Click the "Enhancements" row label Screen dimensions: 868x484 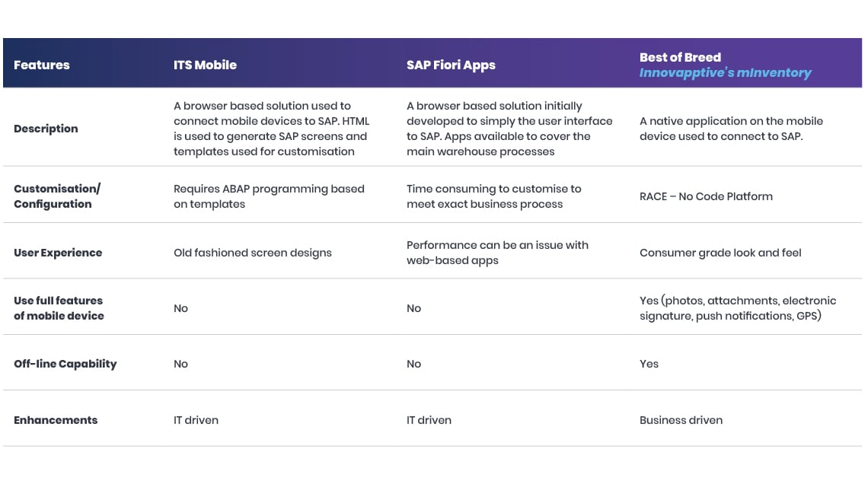pos(56,420)
